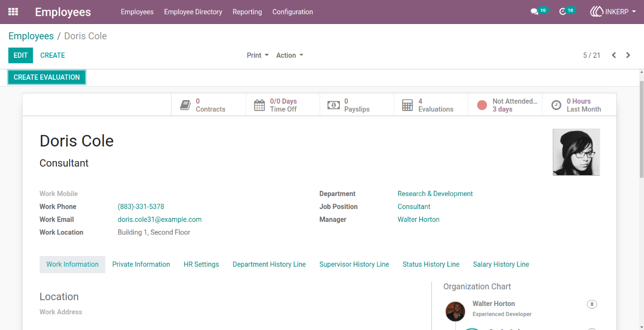This screenshot has width=644, height=330.
Task: Switch to the Work Information tab
Action: [x=72, y=264]
